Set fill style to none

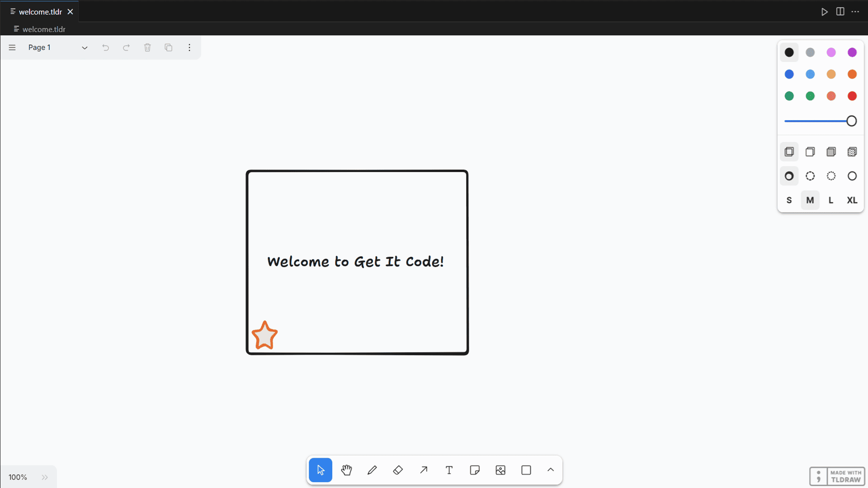[x=789, y=152]
